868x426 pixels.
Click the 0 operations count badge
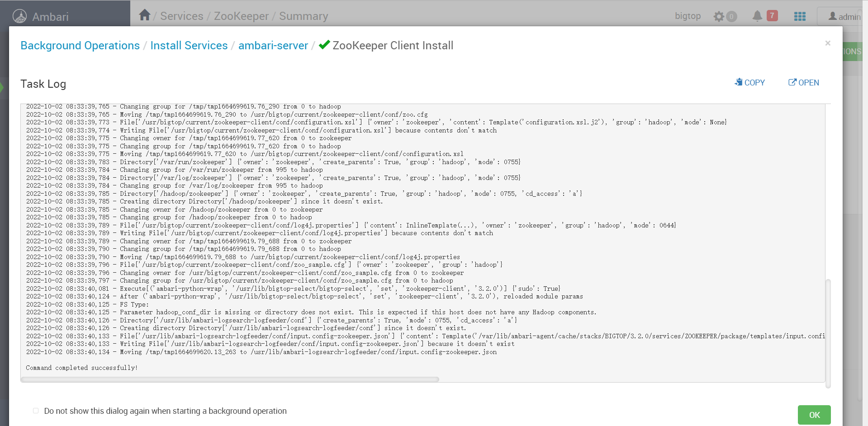(x=731, y=17)
